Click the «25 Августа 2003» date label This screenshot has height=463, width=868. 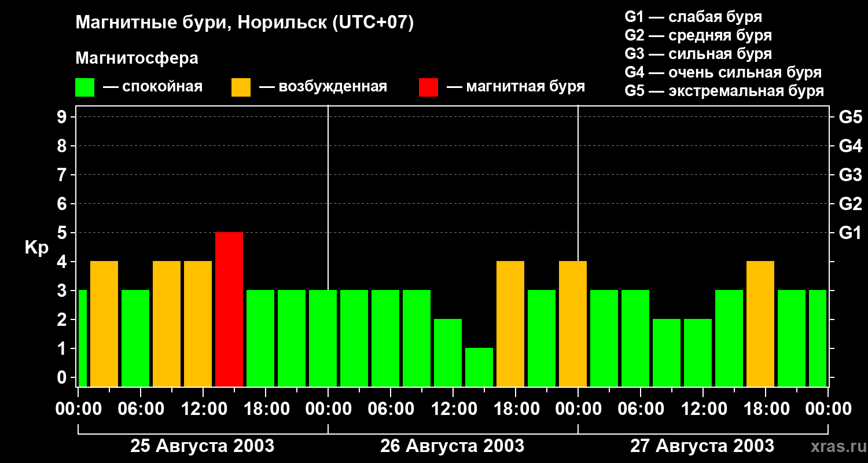pos(203,446)
